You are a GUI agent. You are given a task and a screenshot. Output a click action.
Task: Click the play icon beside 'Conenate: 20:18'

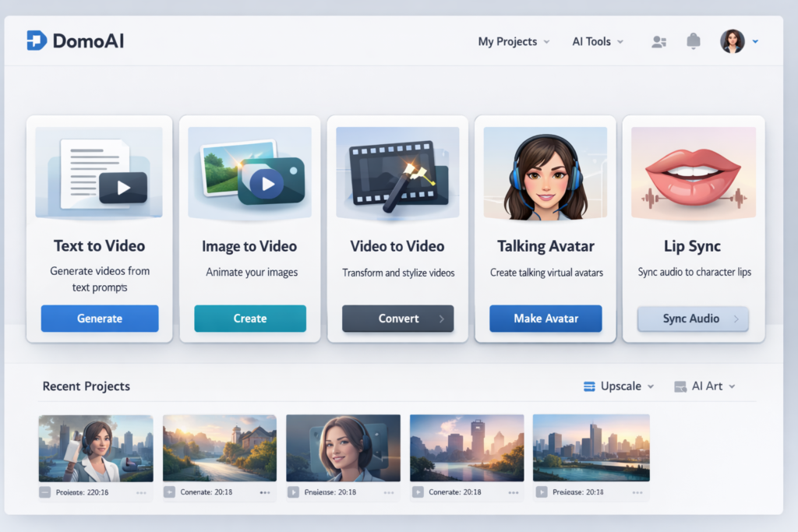pyautogui.click(x=169, y=492)
